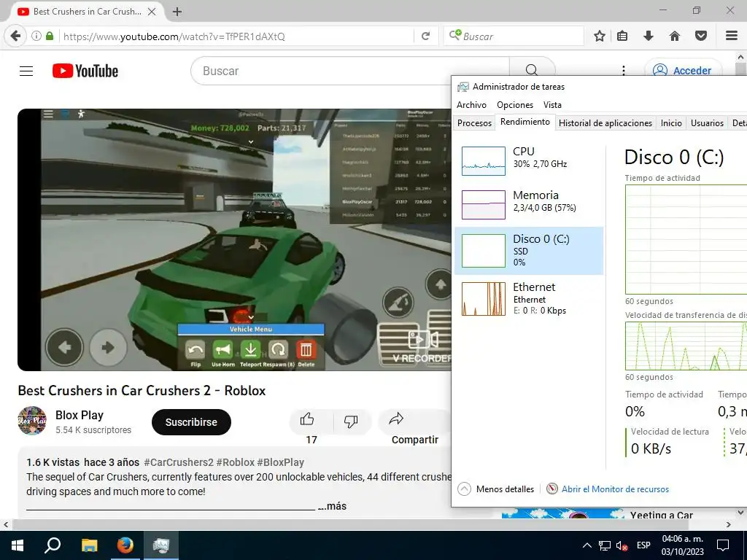Select the Rendimiento tab
Screen dimensions: 747x560
tap(525, 122)
